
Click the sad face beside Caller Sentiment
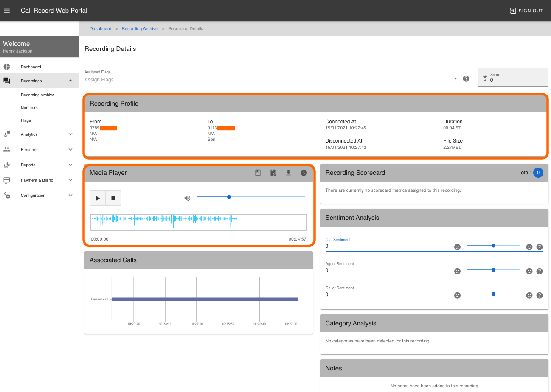(x=457, y=295)
